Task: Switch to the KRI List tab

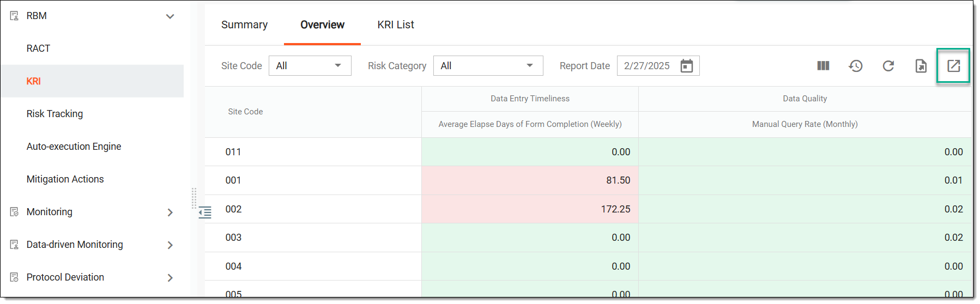Action: click(x=396, y=25)
